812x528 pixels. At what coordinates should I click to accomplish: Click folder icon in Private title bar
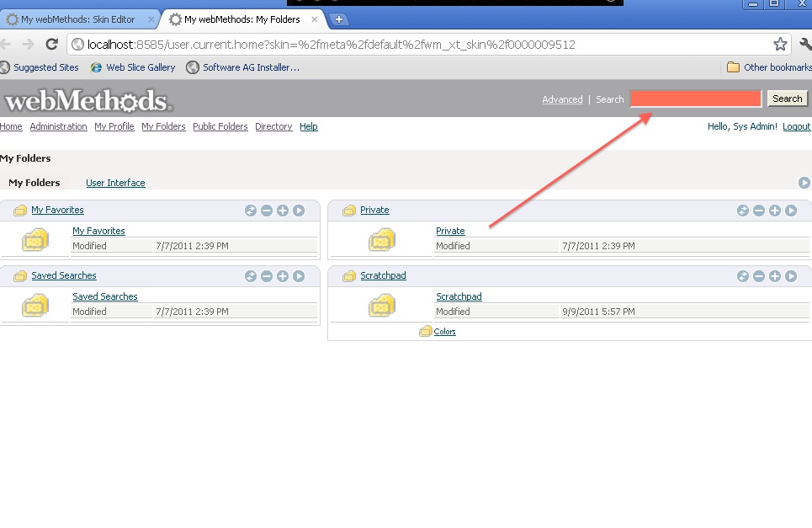point(349,211)
